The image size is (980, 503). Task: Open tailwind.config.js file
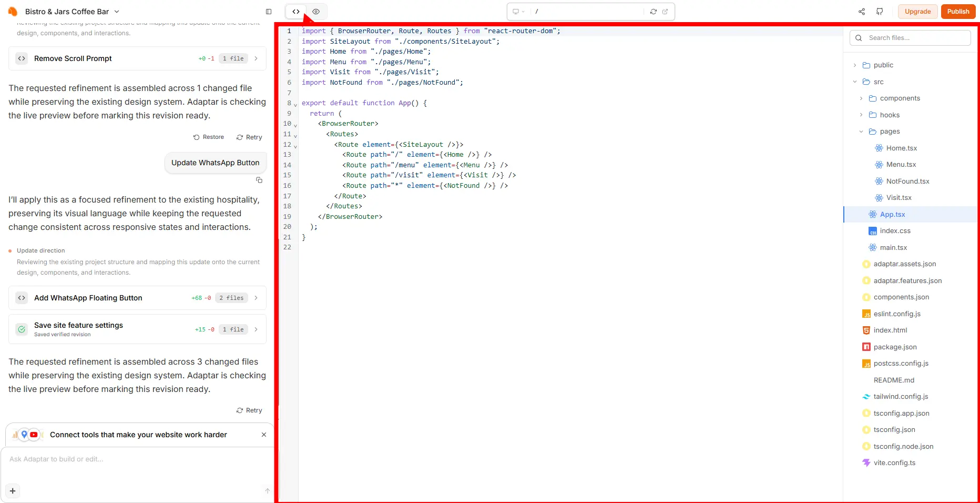pos(910,397)
